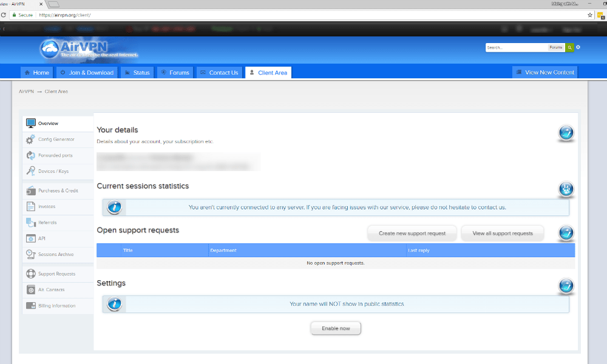Click the Title column header
607x364 pixels.
[127, 251]
